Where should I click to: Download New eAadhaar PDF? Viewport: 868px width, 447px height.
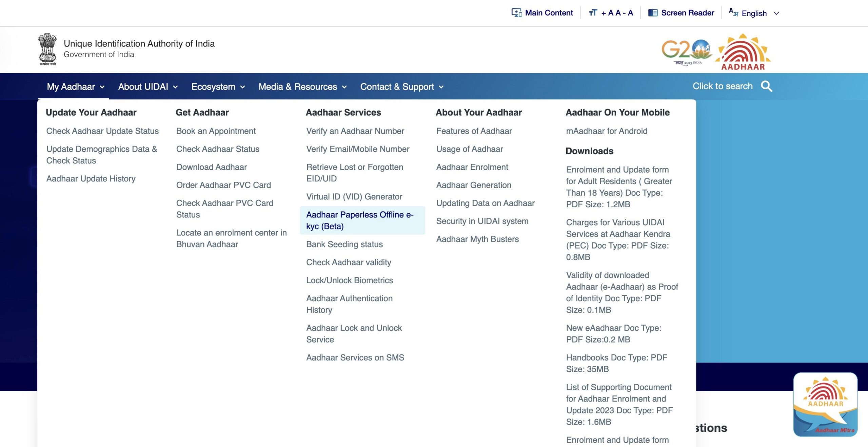pos(614,333)
